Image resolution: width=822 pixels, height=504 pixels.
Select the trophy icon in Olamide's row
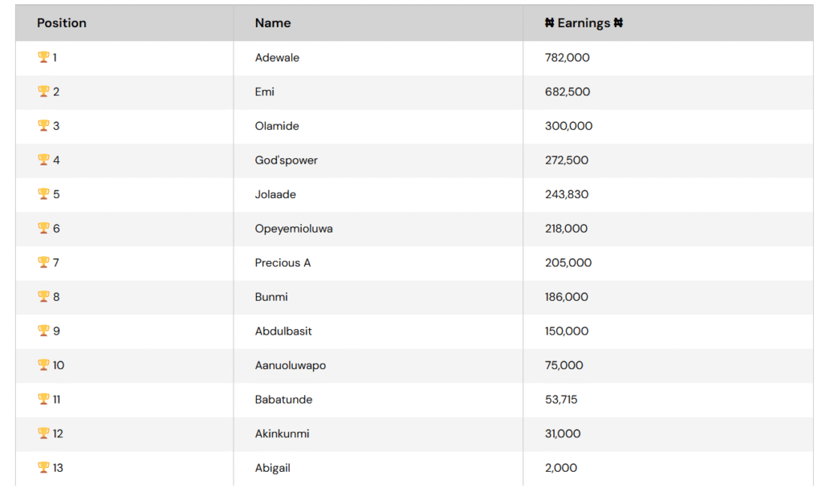43,125
